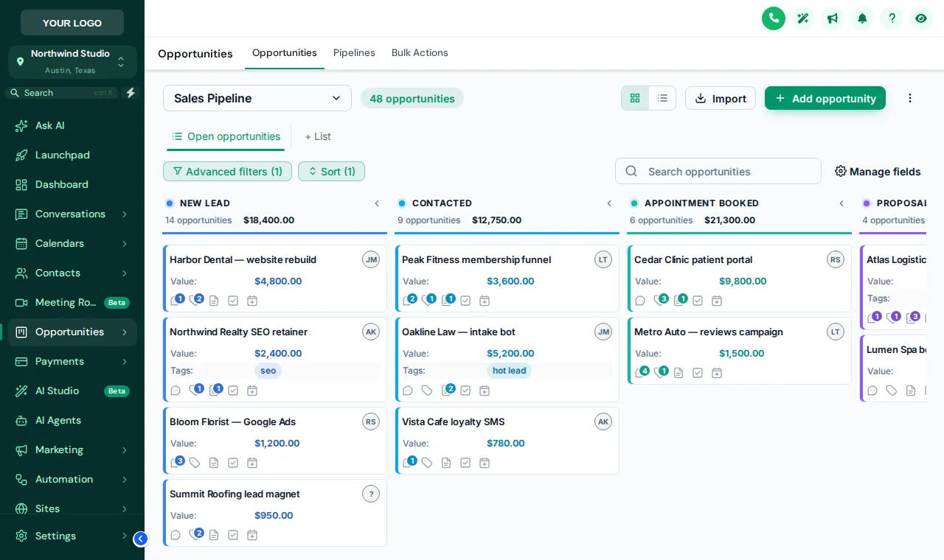The image size is (944, 560).
Task: Click the lightning bolt quick actions icon
Action: 131,93
